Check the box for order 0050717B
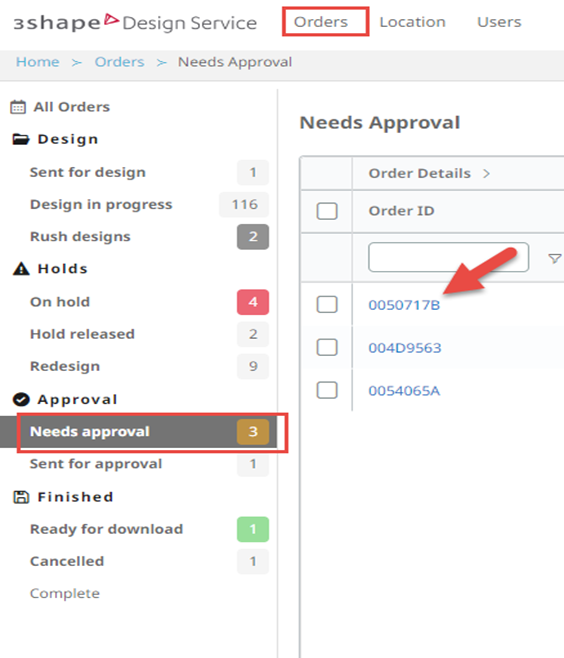The image size is (564, 658). [327, 304]
